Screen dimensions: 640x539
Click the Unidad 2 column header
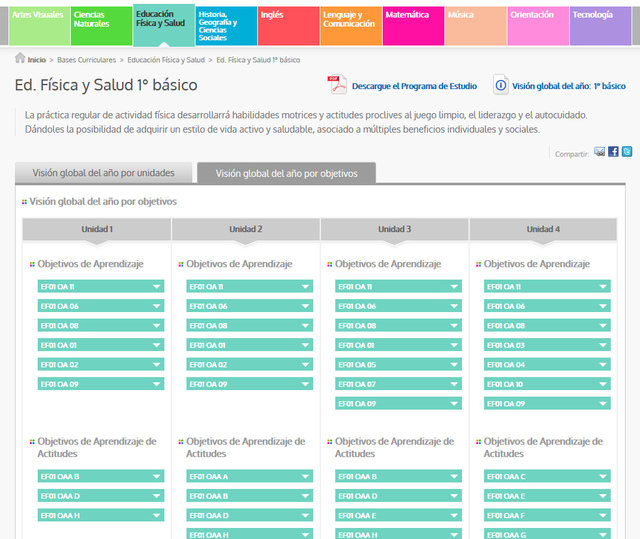(x=246, y=229)
